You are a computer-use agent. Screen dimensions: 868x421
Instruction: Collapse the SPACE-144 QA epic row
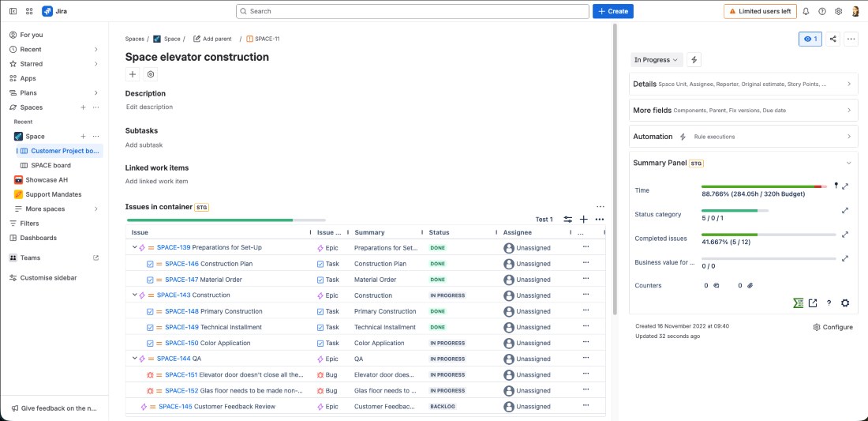click(x=134, y=359)
